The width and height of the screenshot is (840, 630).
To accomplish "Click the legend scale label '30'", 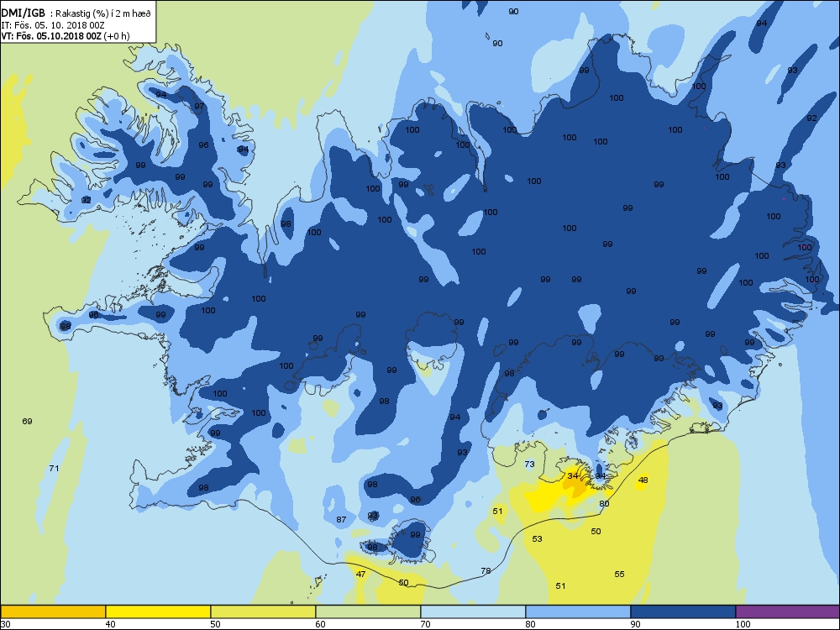I will (x=5, y=624).
